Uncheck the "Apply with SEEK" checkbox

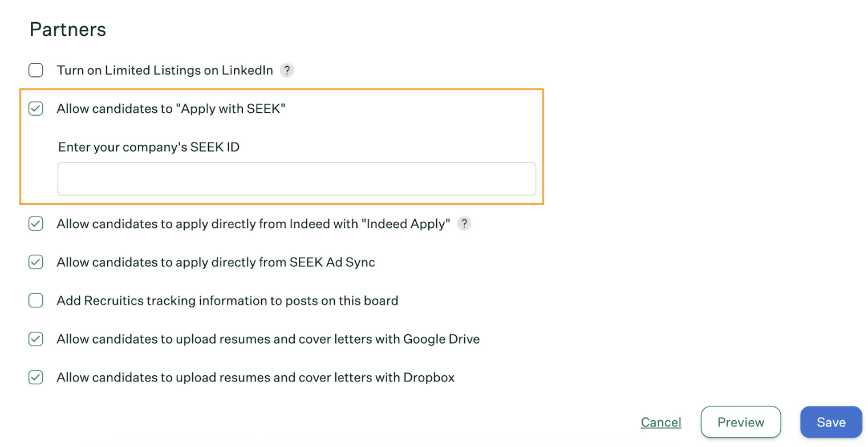[x=36, y=109]
